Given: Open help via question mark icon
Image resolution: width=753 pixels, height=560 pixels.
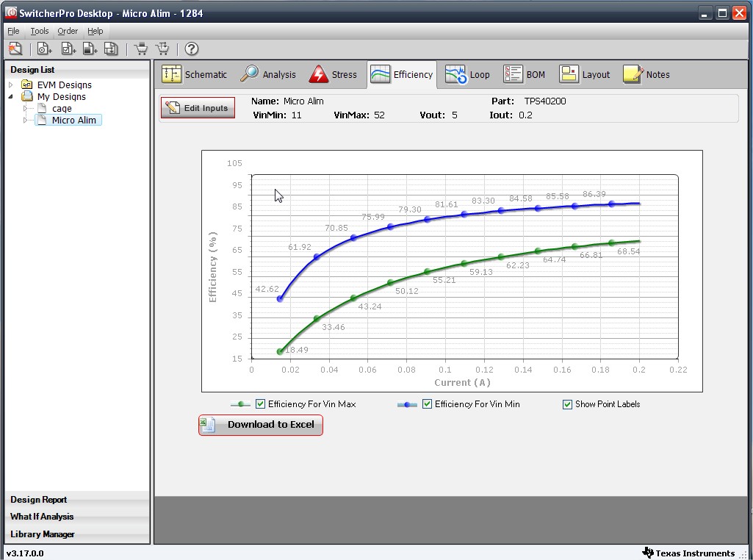Looking at the screenshot, I should pos(191,49).
